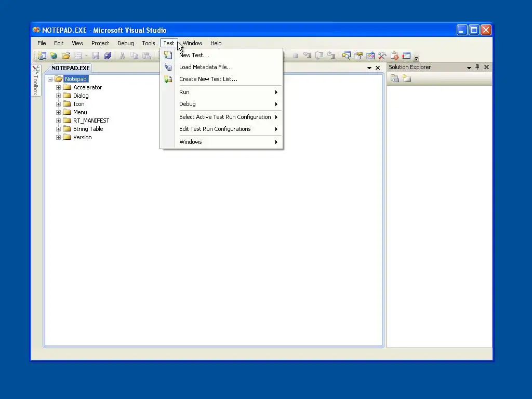Viewport: 532px width, 399px height.
Task: Click the Open File folder icon
Action: pos(66,56)
